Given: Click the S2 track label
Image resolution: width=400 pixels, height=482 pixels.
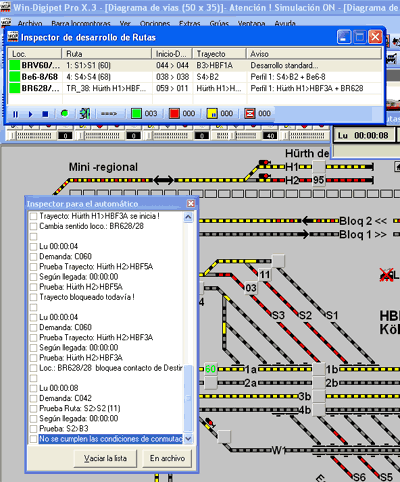Looking at the screenshot, I should [x=305, y=315].
